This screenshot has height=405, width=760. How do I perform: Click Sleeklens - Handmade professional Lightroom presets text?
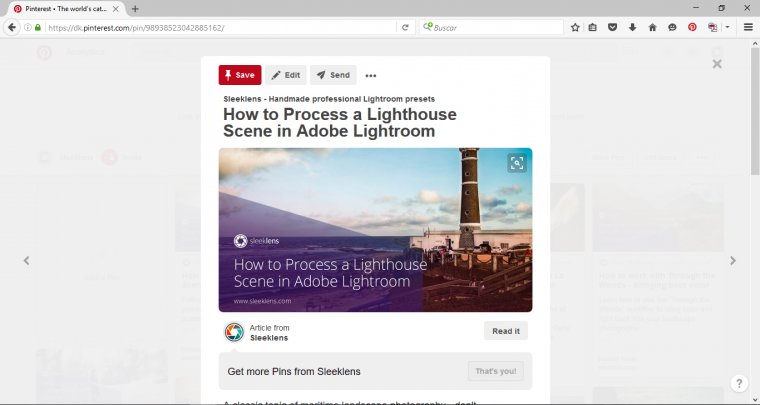(x=329, y=99)
